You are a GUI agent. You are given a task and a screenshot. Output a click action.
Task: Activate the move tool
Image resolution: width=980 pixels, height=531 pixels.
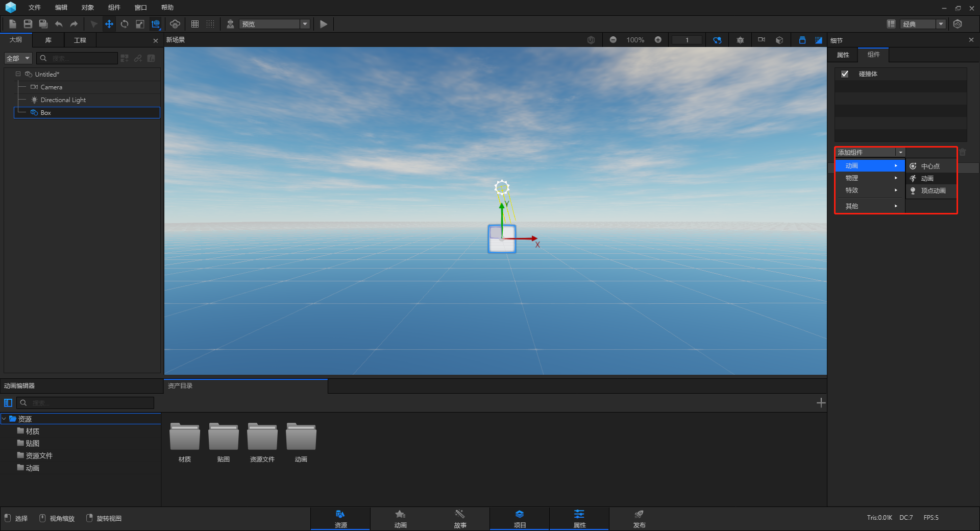coord(109,24)
